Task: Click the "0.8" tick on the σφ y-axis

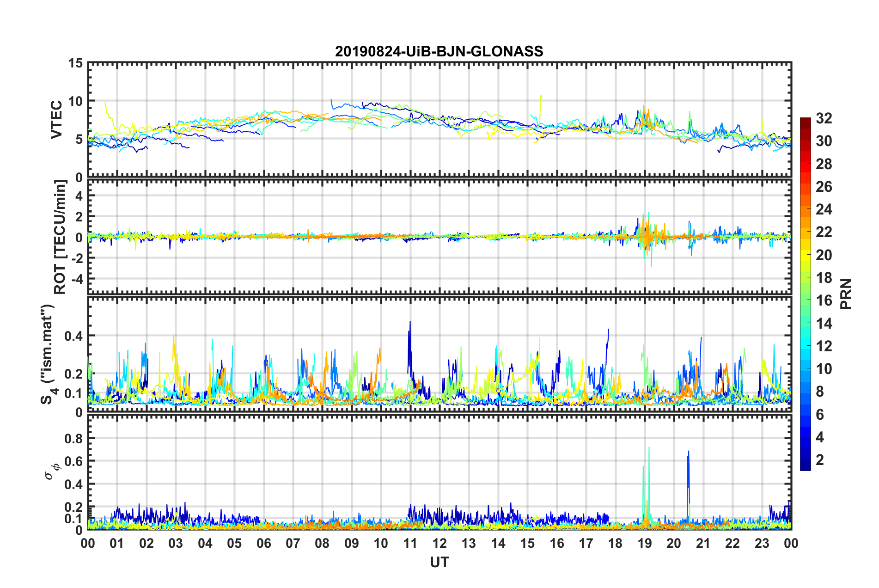Action: point(74,438)
